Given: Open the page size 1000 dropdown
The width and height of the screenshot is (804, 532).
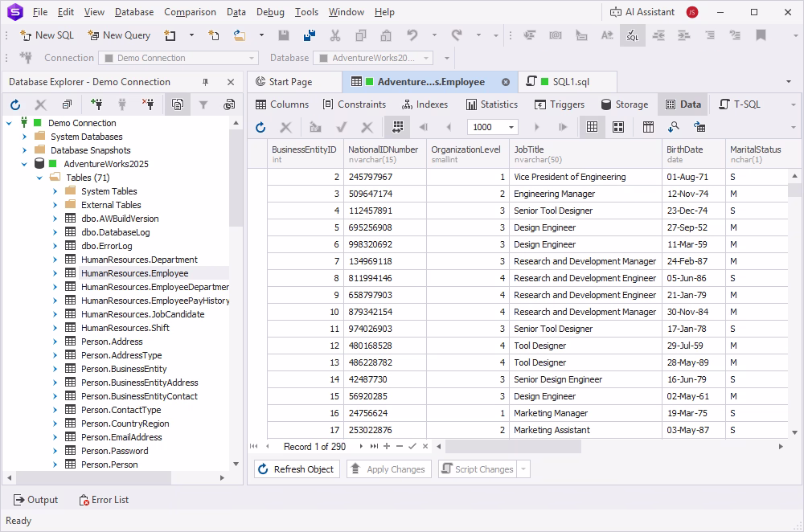Looking at the screenshot, I should point(511,127).
